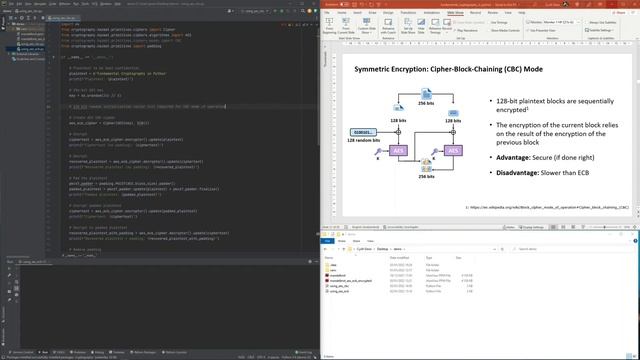This screenshot has width=640, height=360.
Task: Switch to PowerPoint Transitions tab
Action: 408,13
